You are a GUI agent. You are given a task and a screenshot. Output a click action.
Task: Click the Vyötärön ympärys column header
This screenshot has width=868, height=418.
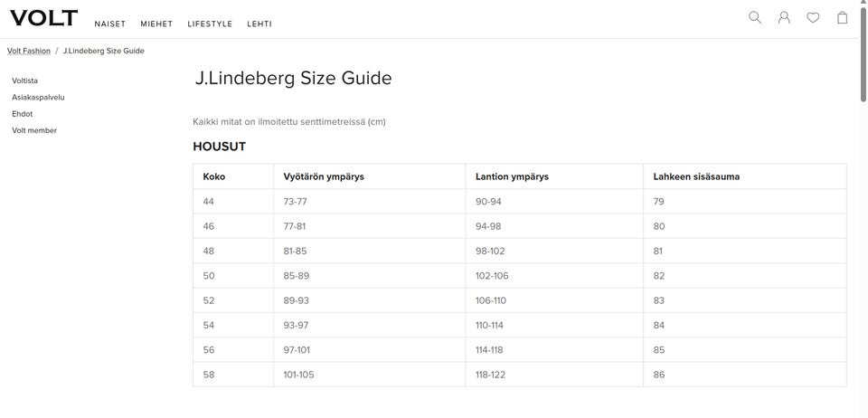pyautogui.click(x=324, y=177)
